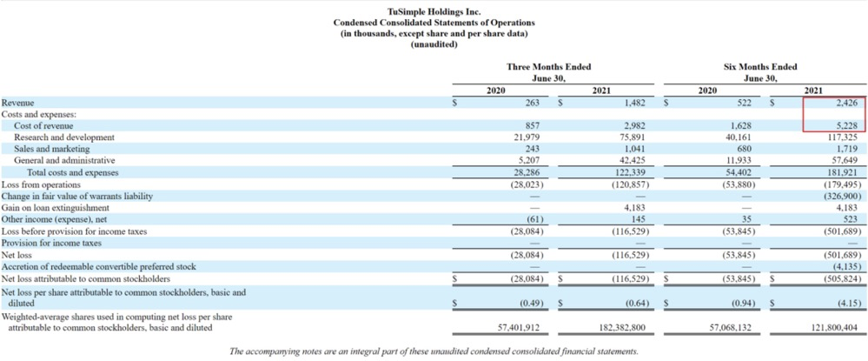868x361 pixels.
Task: Click the highlighted 2,426 revenue value
Action: pos(845,103)
